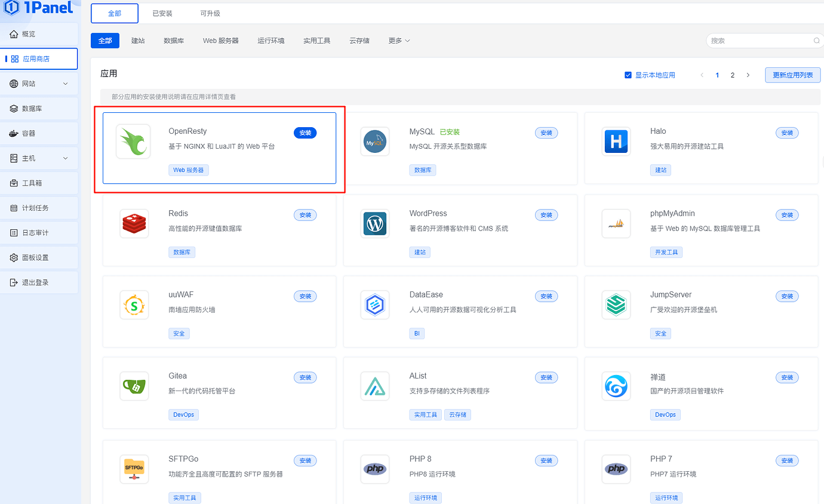Select the Web 服务器 category filter

pyautogui.click(x=220, y=40)
